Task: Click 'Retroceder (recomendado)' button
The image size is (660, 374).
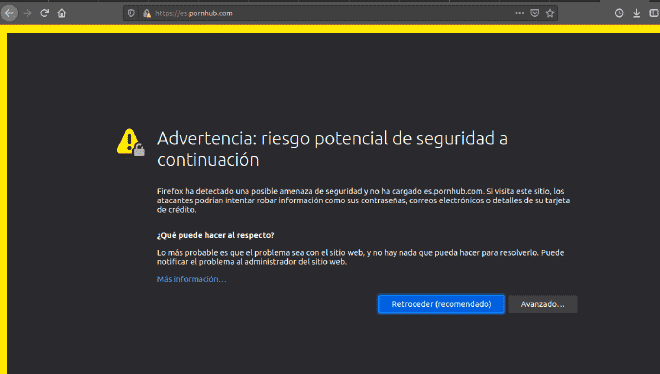Action: (x=441, y=304)
